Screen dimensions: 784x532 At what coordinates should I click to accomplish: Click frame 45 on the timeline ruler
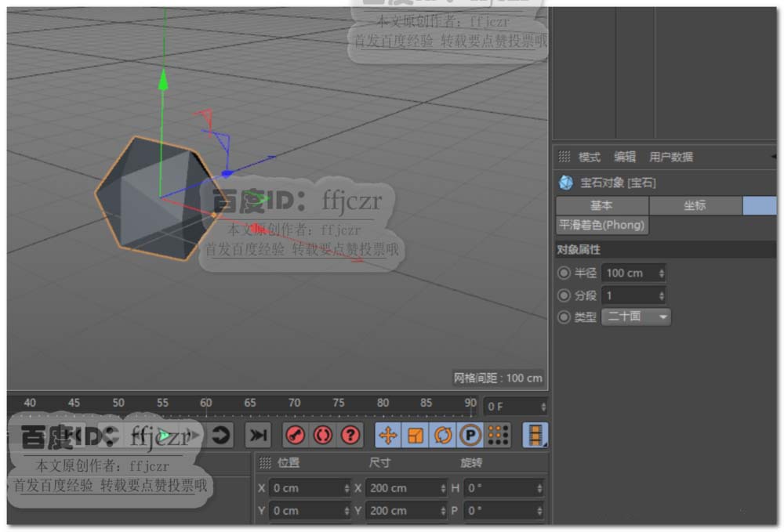(74, 403)
